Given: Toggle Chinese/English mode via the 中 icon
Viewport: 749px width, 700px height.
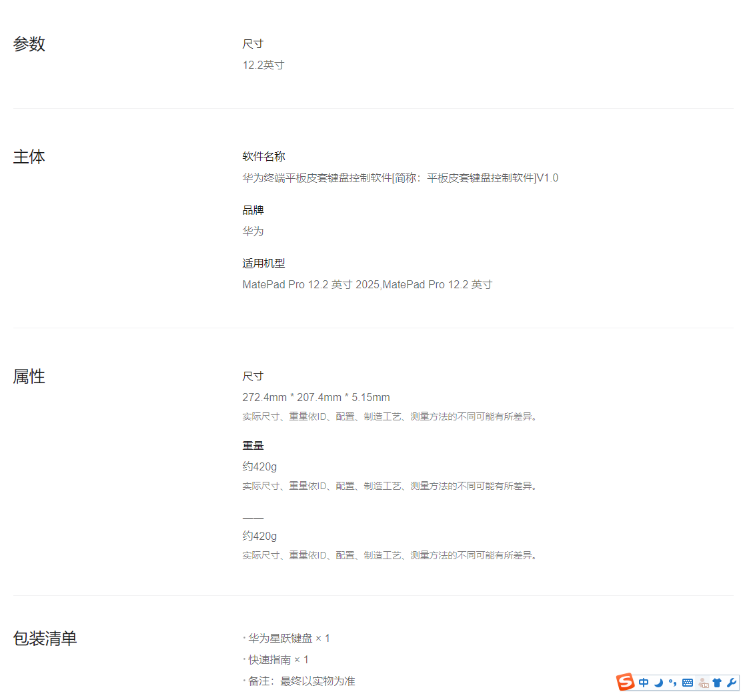Looking at the screenshot, I should coord(644,683).
